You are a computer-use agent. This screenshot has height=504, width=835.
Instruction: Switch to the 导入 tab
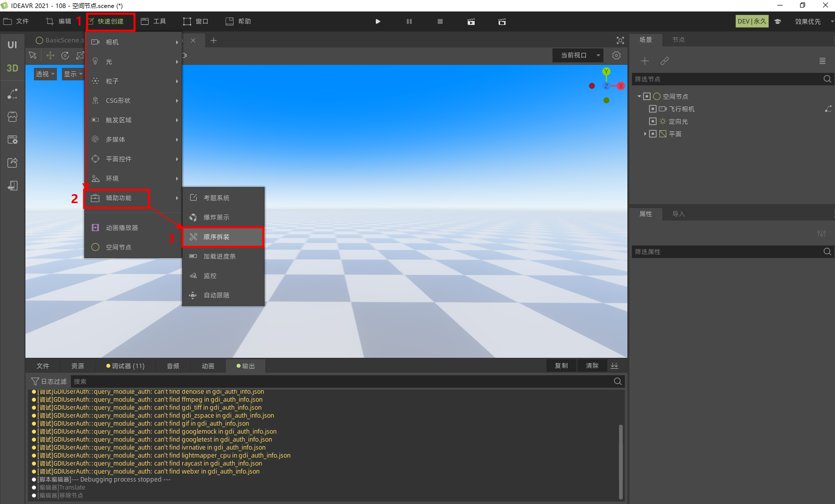pyautogui.click(x=678, y=214)
